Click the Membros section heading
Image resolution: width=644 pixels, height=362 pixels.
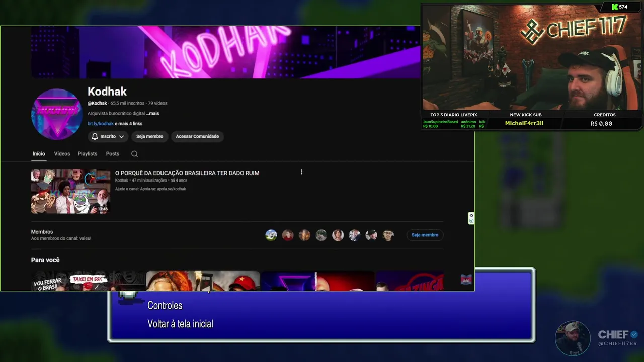coord(42,232)
